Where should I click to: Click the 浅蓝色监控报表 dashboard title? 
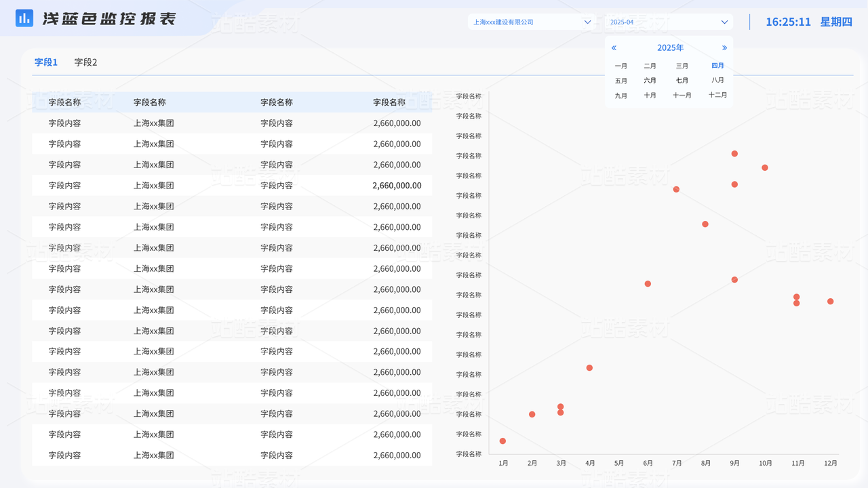point(109,19)
